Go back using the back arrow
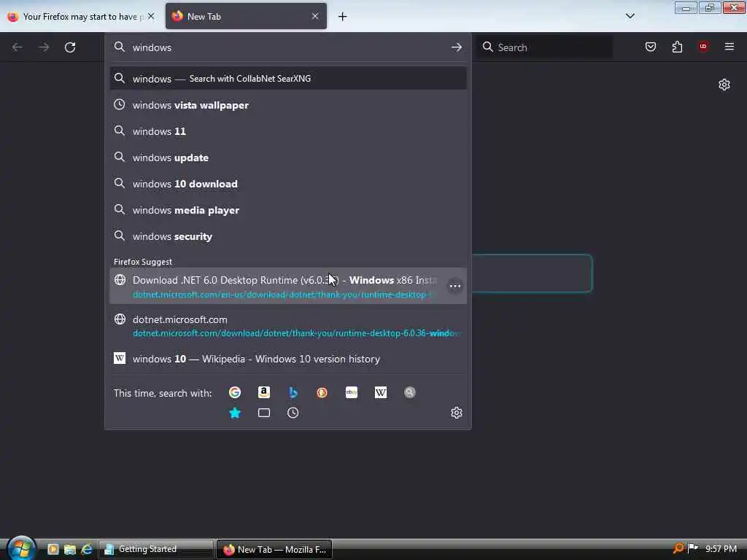This screenshot has width=747, height=560. point(18,47)
